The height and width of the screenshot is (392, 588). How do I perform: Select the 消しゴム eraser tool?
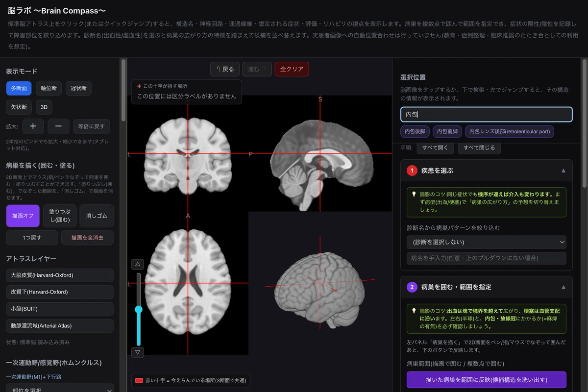click(x=97, y=216)
